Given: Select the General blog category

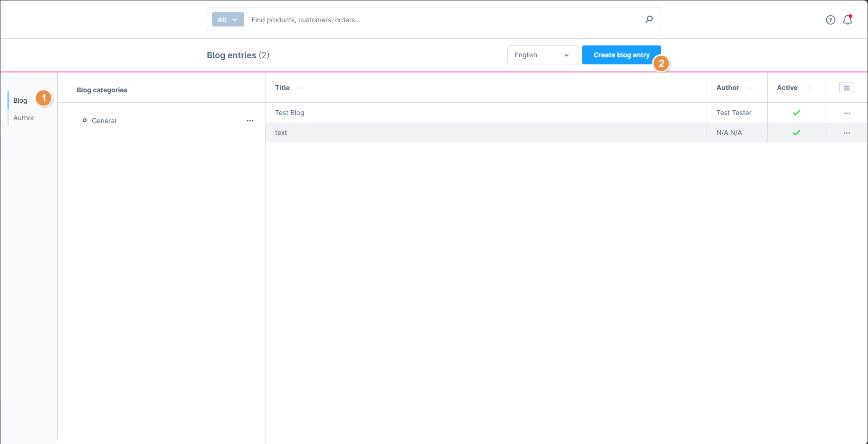Looking at the screenshot, I should tap(104, 121).
